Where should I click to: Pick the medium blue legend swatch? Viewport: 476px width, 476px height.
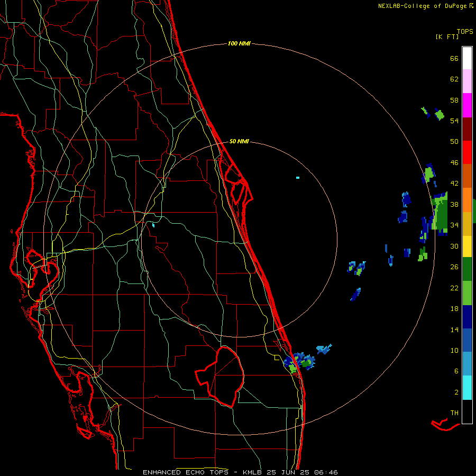467,340
